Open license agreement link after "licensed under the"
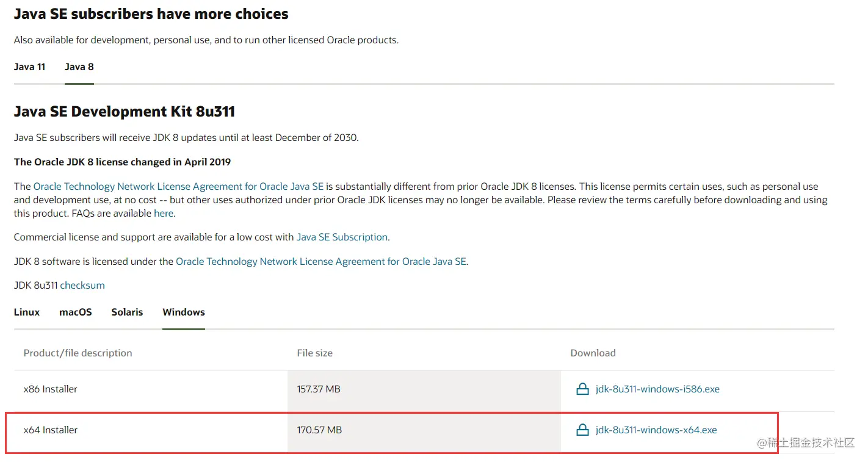This screenshot has height=462, width=868. (x=321, y=262)
